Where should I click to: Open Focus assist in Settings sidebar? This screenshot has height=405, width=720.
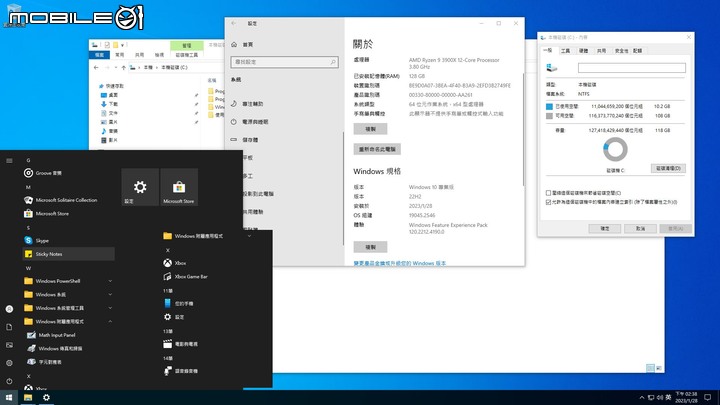tap(248, 104)
